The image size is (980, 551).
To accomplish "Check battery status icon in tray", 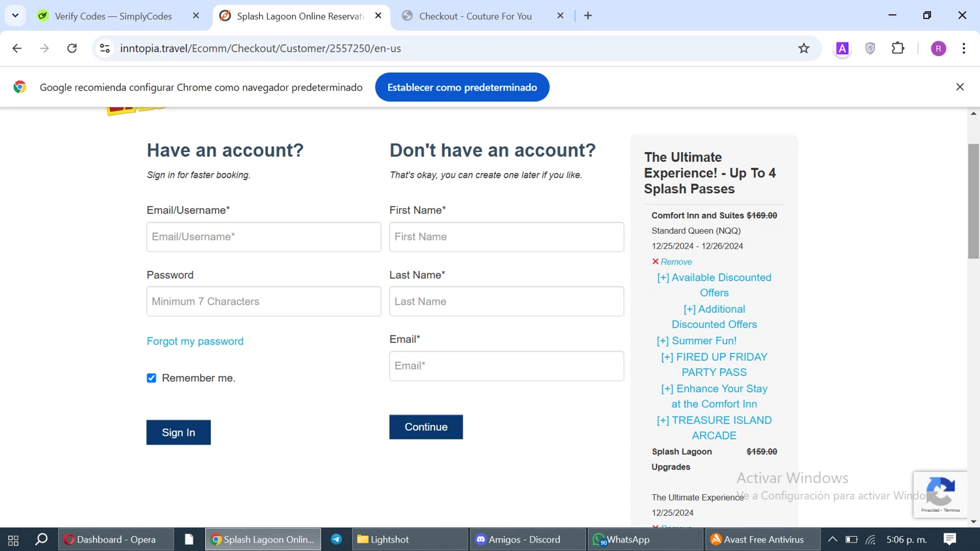I will pos(851,540).
